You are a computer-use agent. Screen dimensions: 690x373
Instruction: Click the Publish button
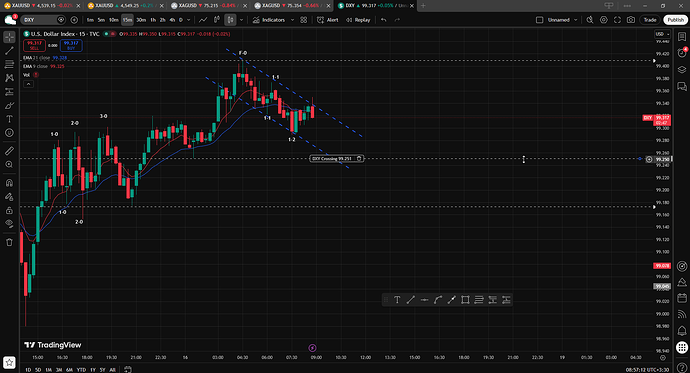pos(675,20)
